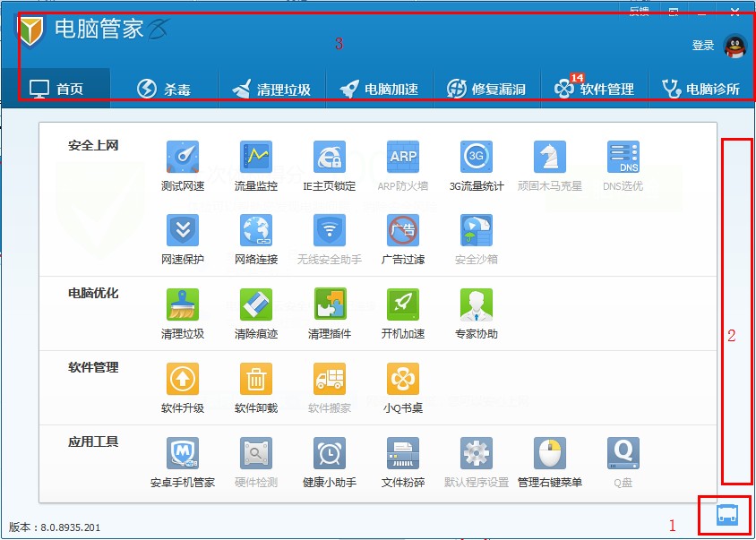Open 专家协助 expert help
The image size is (756, 540).
pos(477,313)
